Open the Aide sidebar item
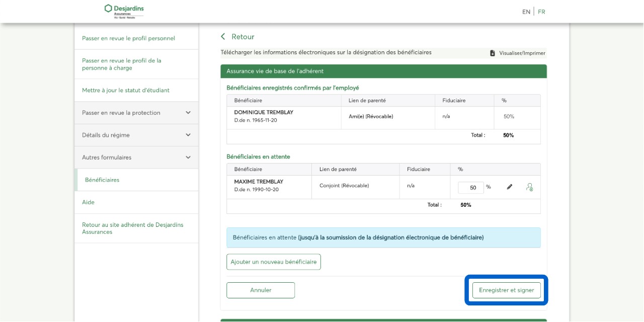 [x=89, y=202]
